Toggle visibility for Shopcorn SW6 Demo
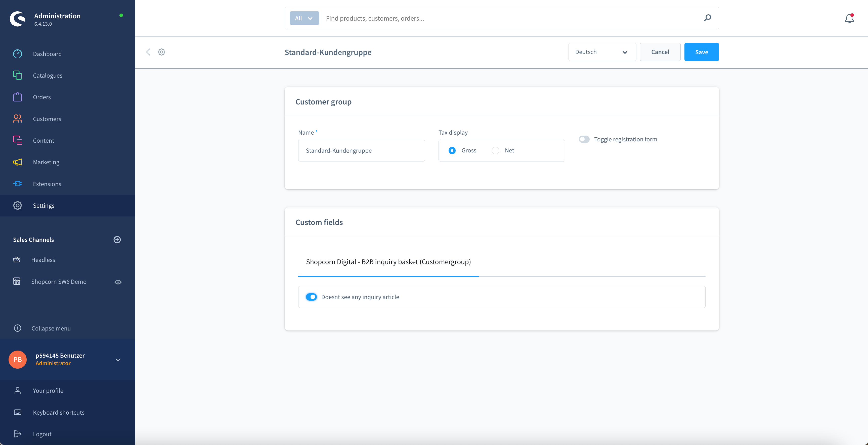 pyautogui.click(x=118, y=282)
